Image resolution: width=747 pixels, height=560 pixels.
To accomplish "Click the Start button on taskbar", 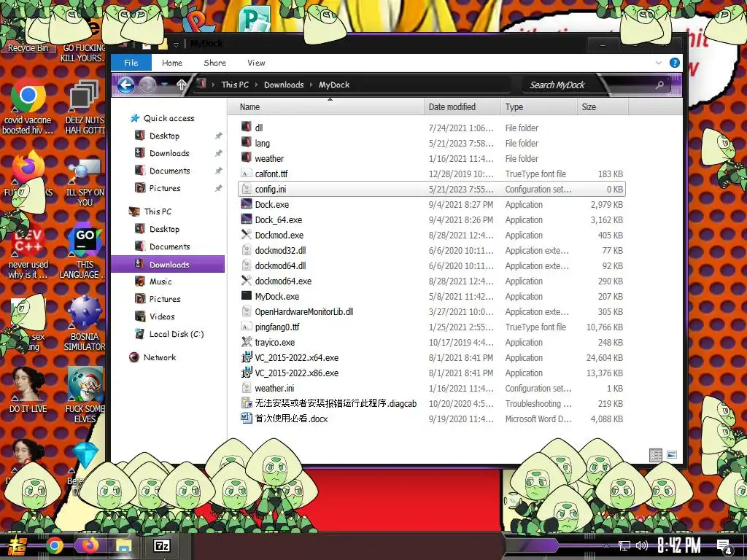I will pyautogui.click(x=18, y=545).
